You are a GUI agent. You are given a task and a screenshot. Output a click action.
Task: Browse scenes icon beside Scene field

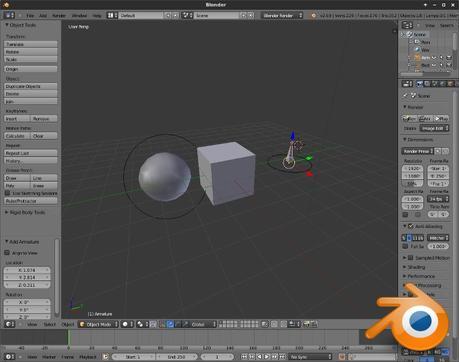(x=187, y=15)
